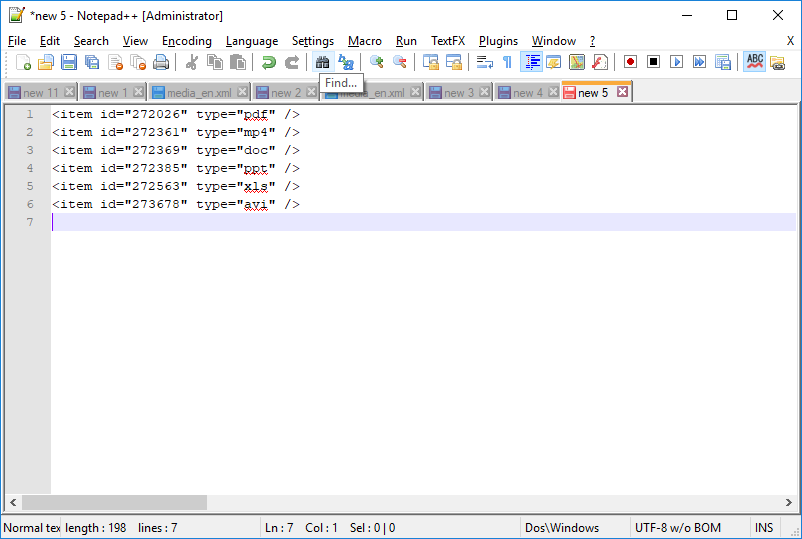Viewport: 802px width, 539px height.
Task: Zoom out using the magnifier minus icon
Action: [x=399, y=62]
